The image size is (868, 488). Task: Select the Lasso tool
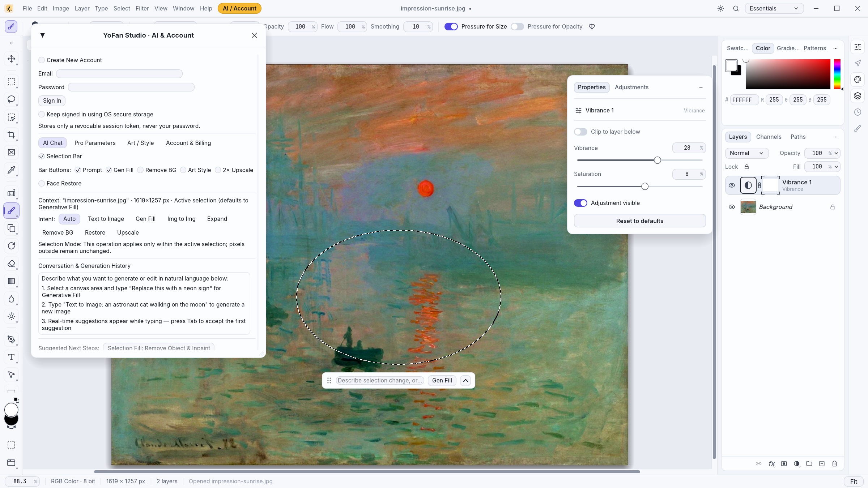pyautogui.click(x=11, y=99)
